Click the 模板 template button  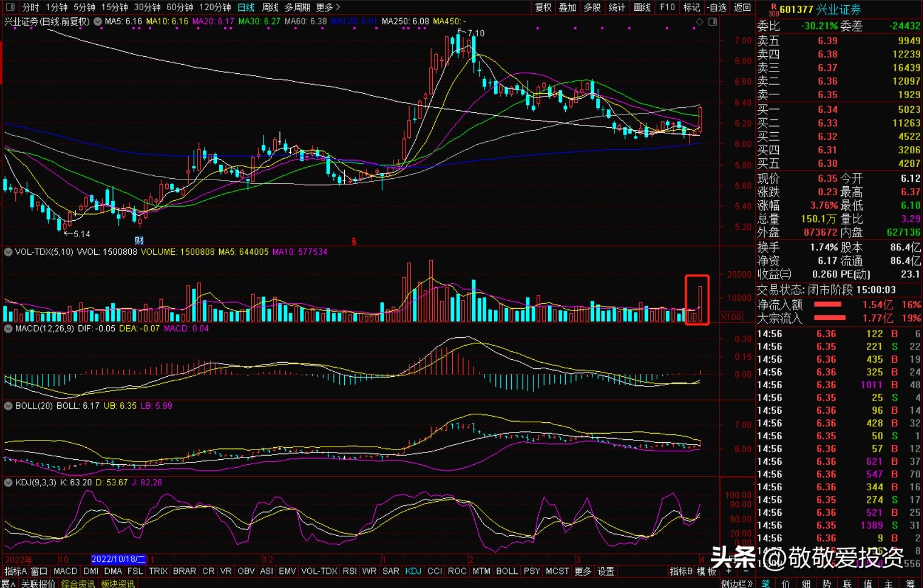(x=707, y=572)
